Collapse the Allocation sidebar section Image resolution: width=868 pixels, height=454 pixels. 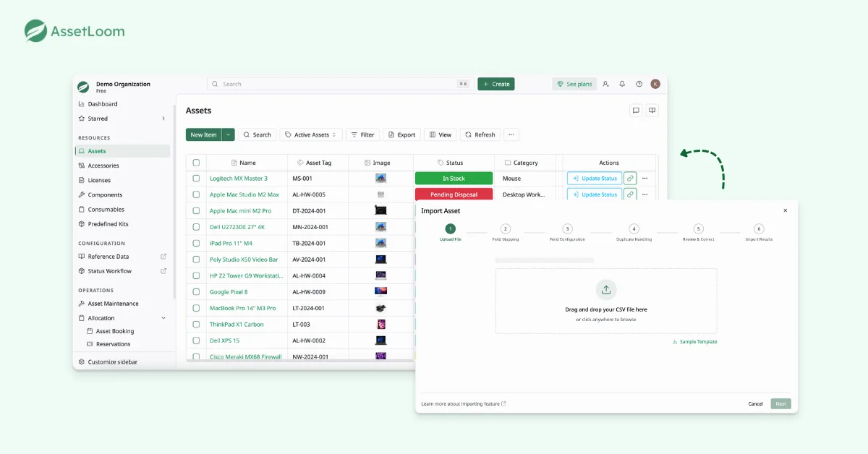[163, 318]
